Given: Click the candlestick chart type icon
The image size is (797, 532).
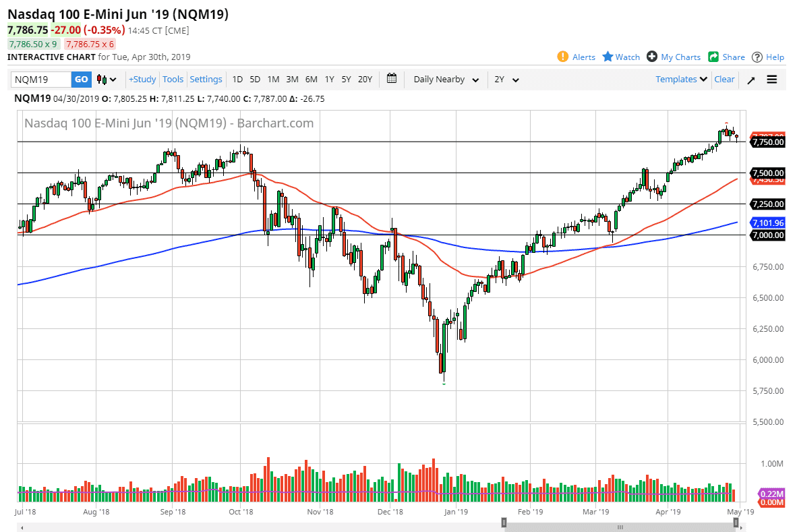Looking at the screenshot, I should pyautogui.click(x=100, y=79).
